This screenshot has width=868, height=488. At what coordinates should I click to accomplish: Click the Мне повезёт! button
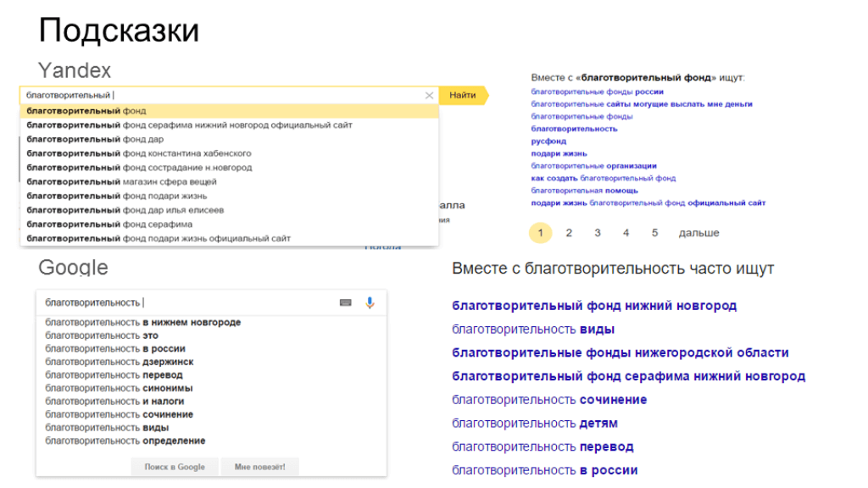click(259, 467)
